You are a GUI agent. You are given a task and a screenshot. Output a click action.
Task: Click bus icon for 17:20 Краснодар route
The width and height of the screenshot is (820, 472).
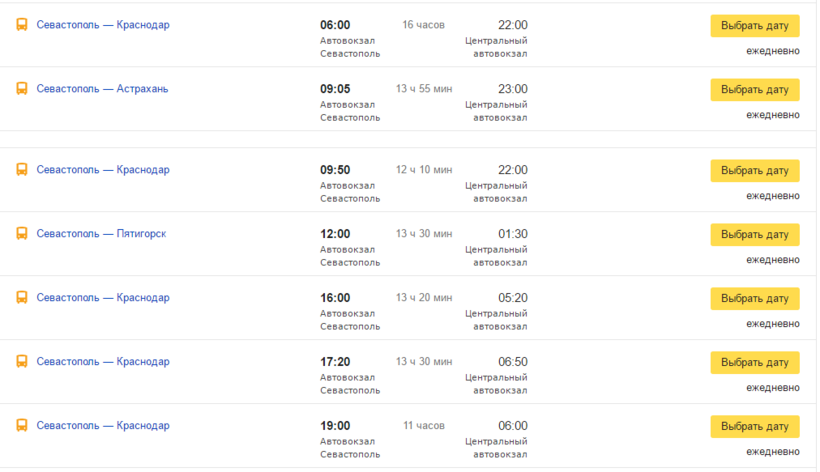click(21, 361)
